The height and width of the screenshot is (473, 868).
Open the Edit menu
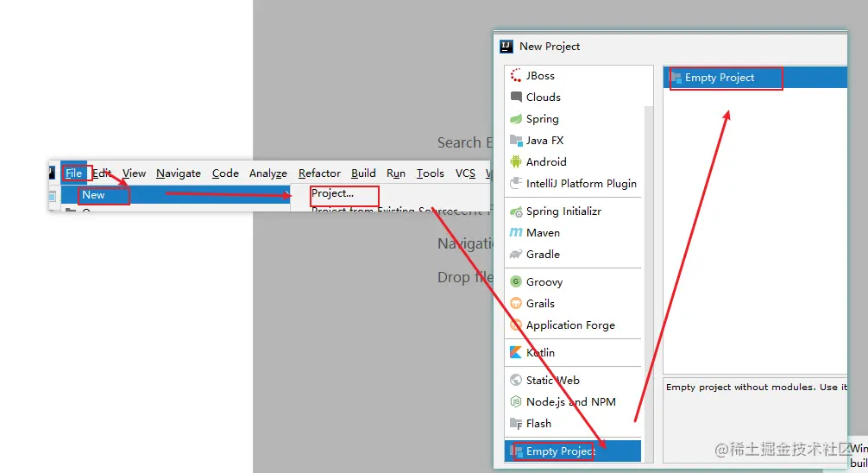102,173
